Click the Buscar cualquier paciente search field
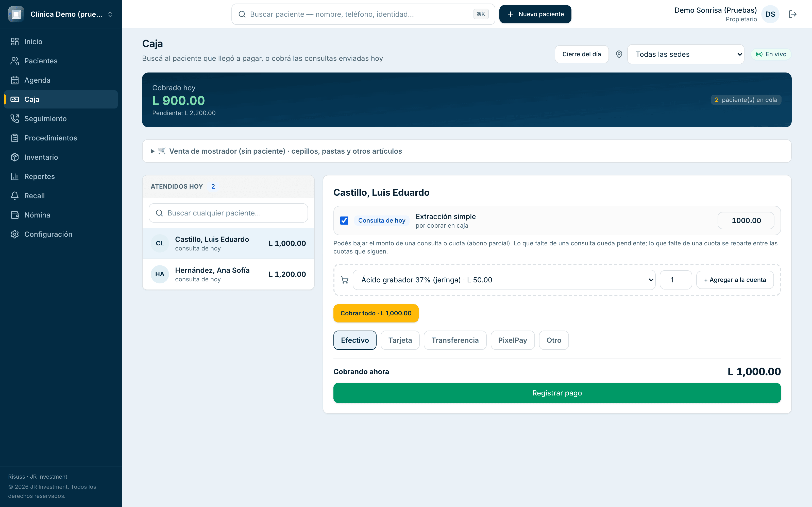The width and height of the screenshot is (812, 507). point(228,213)
